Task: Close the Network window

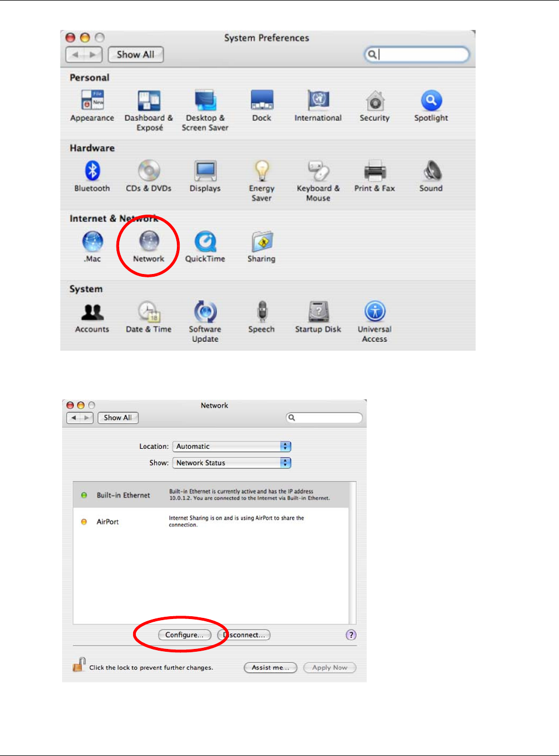Action: coord(70,405)
